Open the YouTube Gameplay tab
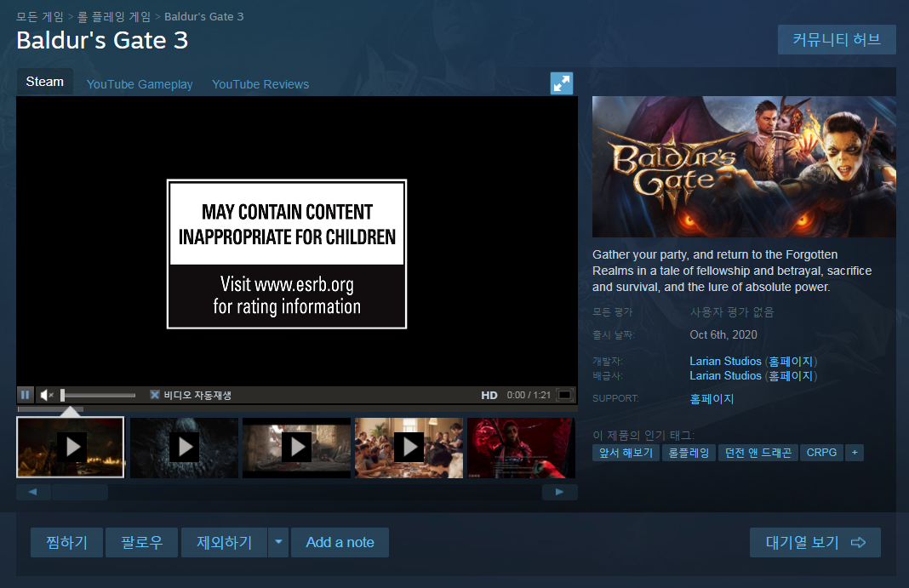 139,84
